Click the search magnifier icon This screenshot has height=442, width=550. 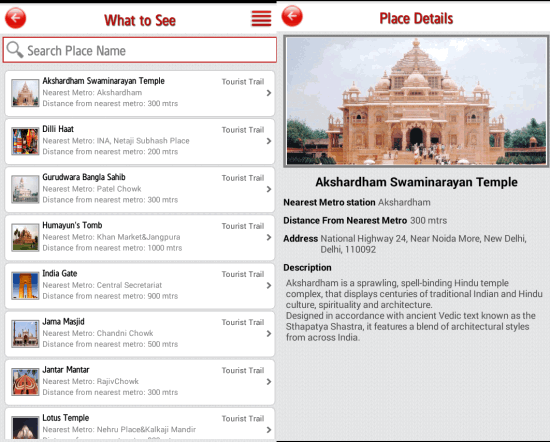click(x=15, y=49)
